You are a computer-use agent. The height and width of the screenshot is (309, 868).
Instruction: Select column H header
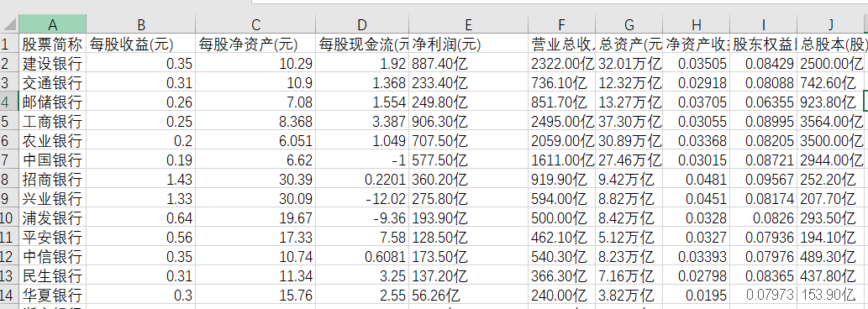(697, 24)
